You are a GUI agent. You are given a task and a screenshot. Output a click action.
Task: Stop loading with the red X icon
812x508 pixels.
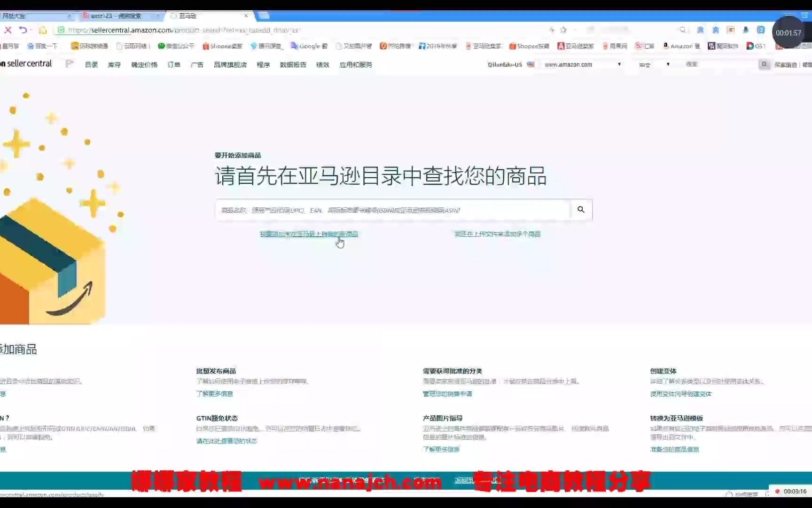[x=8, y=30]
